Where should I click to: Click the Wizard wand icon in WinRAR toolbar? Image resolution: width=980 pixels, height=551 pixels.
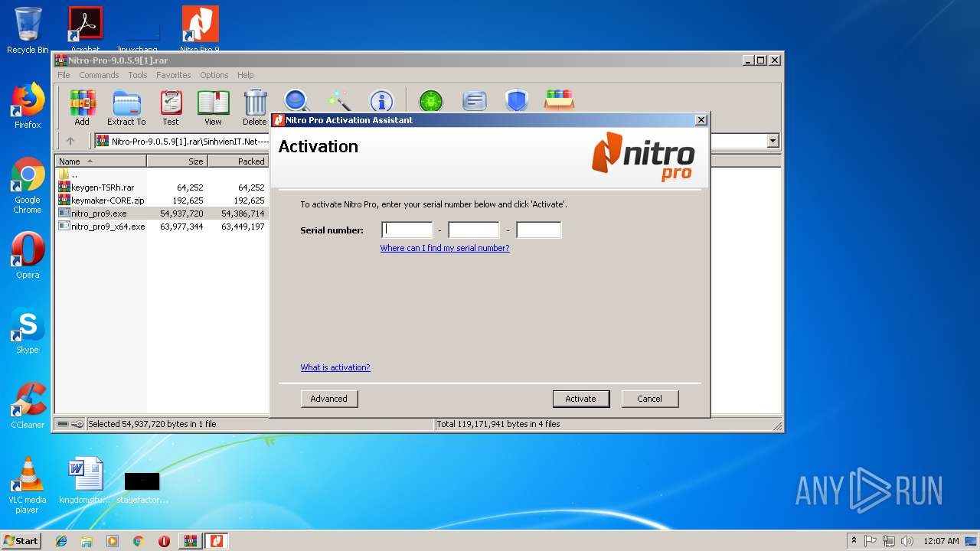pos(339,100)
